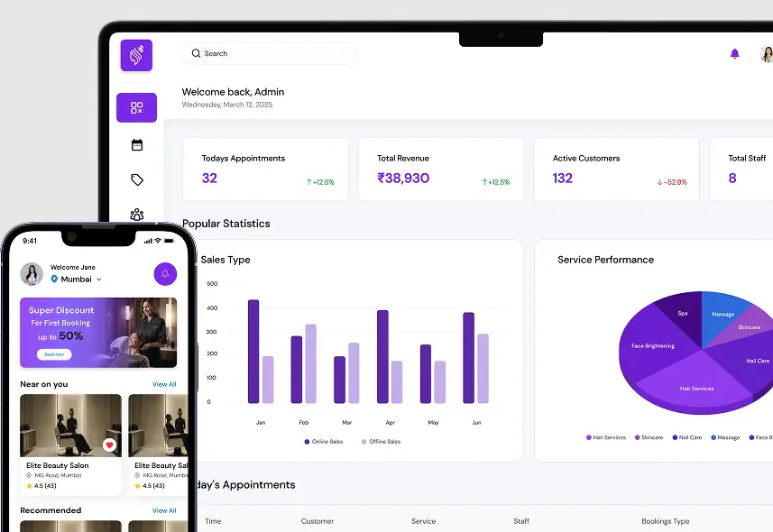Toggle the Online Sales legend item
The height and width of the screenshot is (532, 773).
click(x=324, y=441)
